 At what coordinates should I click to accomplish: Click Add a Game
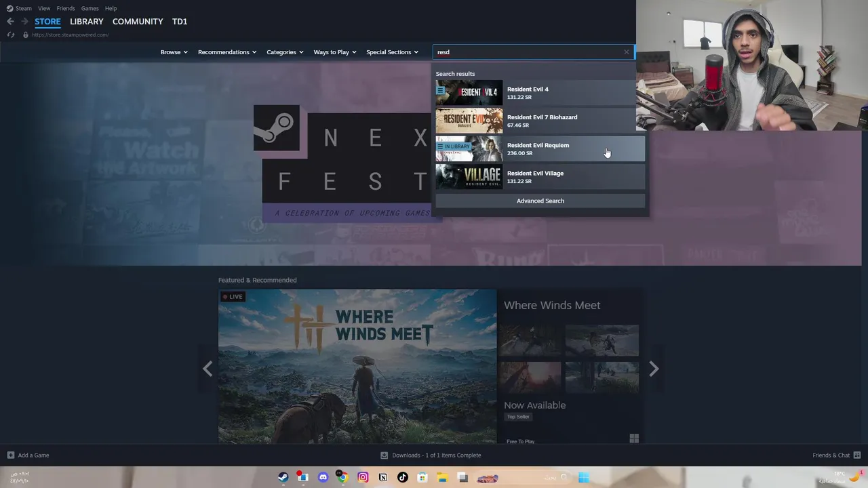28,455
